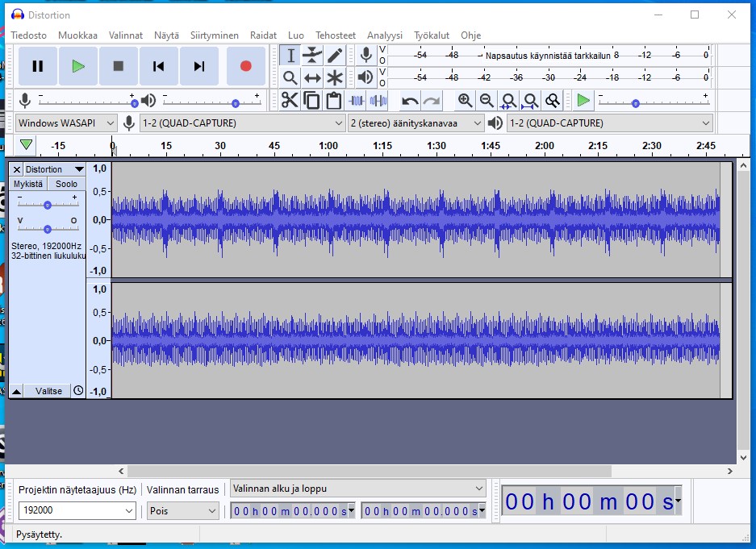The image size is (756, 549).
Task: Select the Multi-tool asterisk icon
Action: coord(335,78)
